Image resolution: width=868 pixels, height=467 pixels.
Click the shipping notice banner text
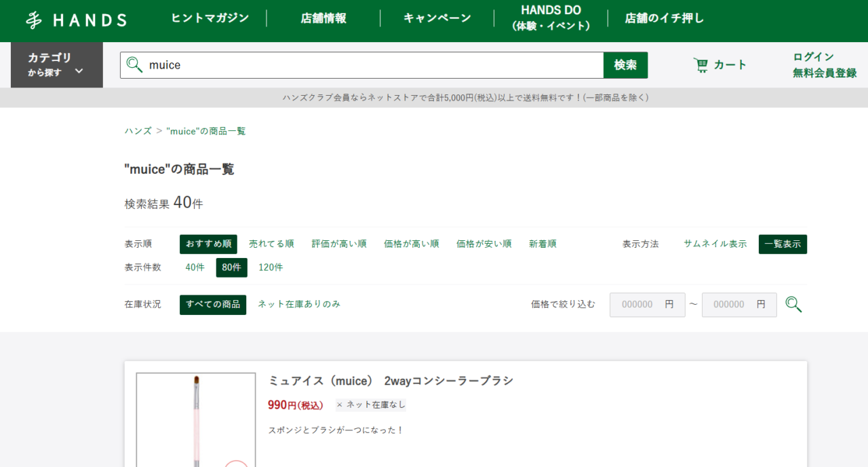465,98
